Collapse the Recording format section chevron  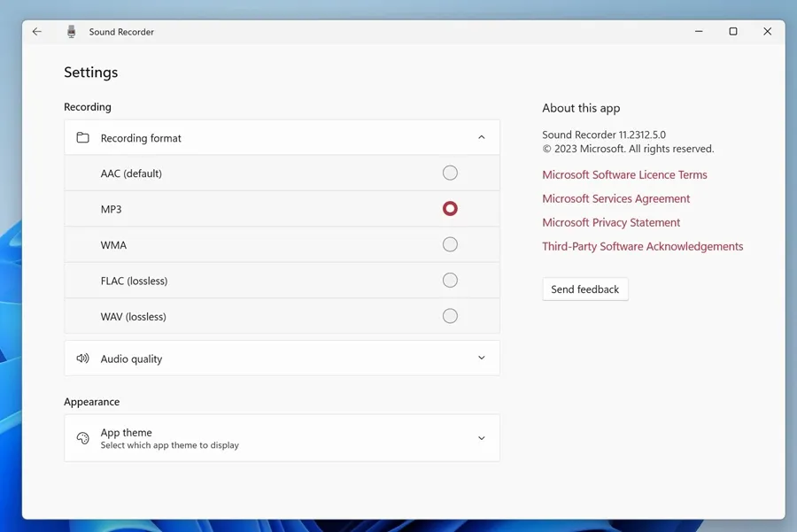click(x=482, y=137)
